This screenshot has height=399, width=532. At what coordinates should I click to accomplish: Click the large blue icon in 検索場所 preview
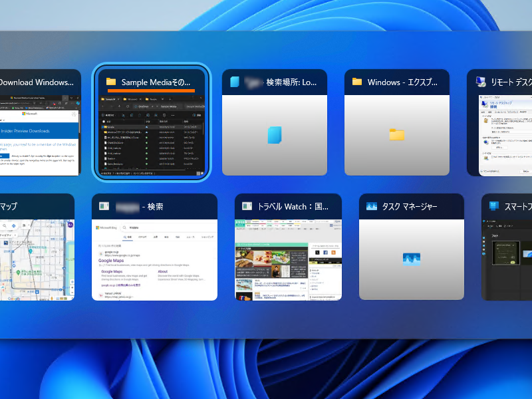click(x=275, y=135)
